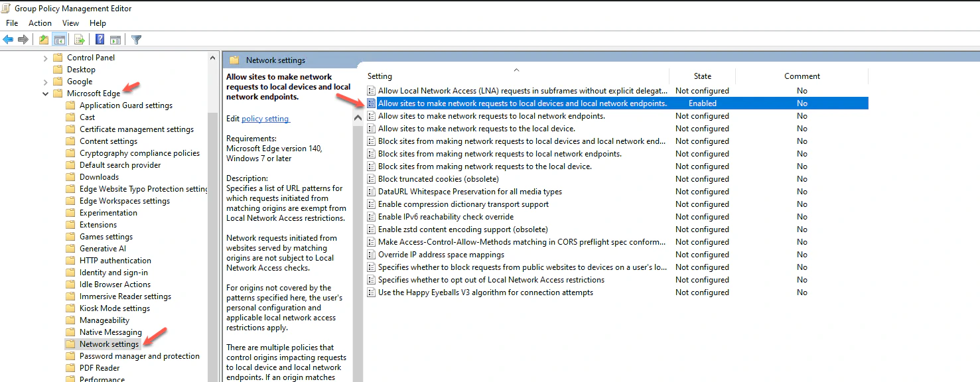Screen dimensions: 980x382
Task: Go up one level with folder-arrow icon
Action: (x=44, y=40)
